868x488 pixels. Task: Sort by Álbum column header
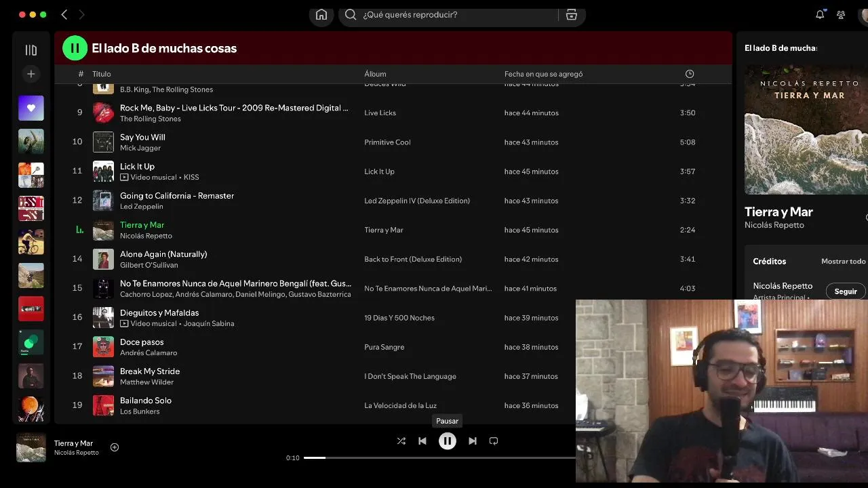point(375,74)
